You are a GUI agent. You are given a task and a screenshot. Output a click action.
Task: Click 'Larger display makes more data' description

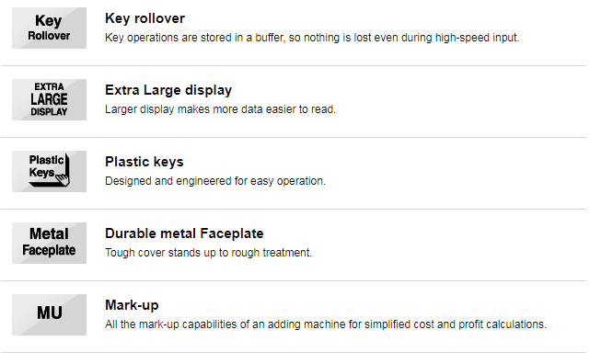pos(220,109)
